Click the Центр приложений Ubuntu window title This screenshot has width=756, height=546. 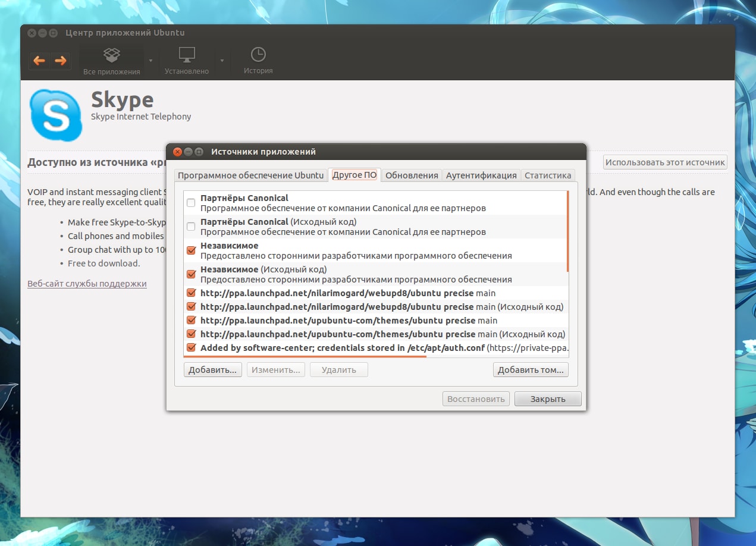125,33
